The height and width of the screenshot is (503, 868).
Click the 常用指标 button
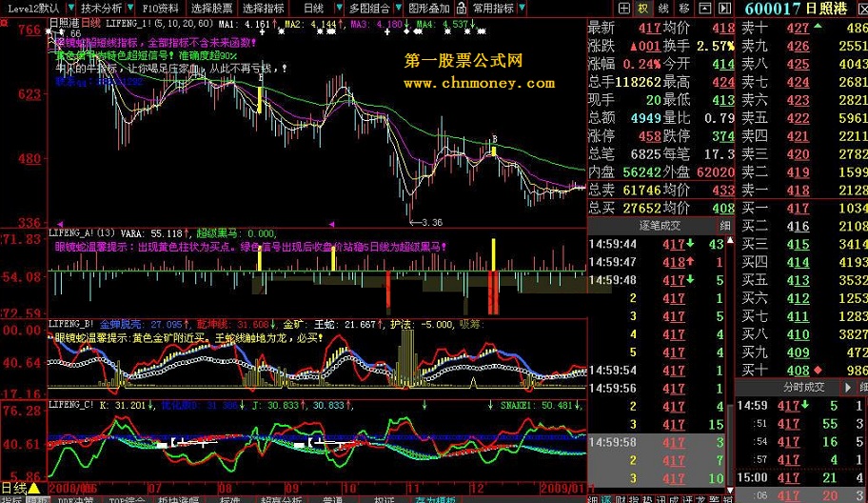point(493,8)
